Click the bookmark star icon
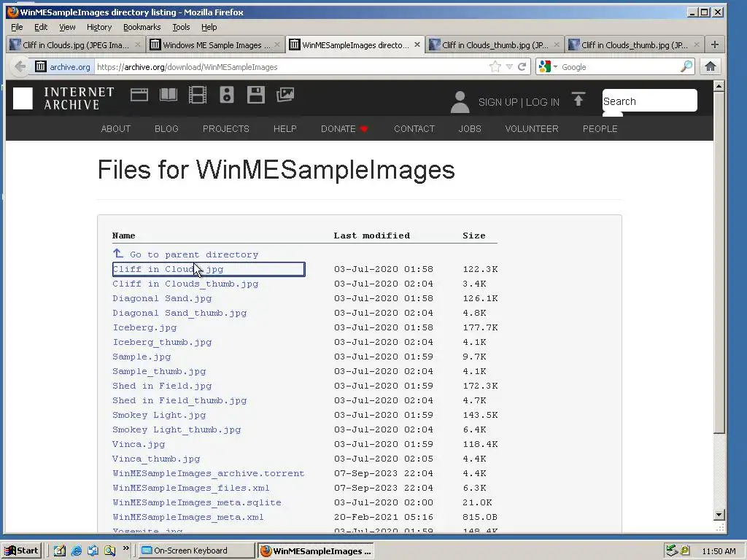The image size is (747, 560). 495,66
